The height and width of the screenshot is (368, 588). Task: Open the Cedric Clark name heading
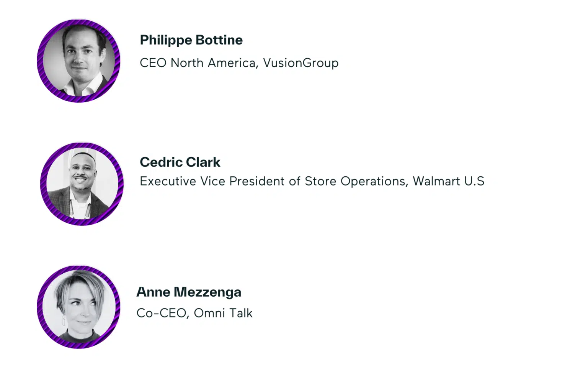point(180,162)
